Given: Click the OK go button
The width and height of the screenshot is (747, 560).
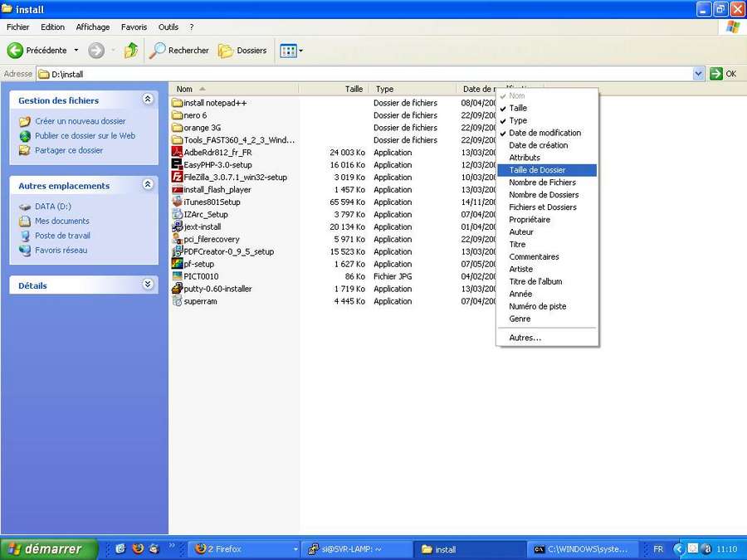Looking at the screenshot, I should coord(723,74).
